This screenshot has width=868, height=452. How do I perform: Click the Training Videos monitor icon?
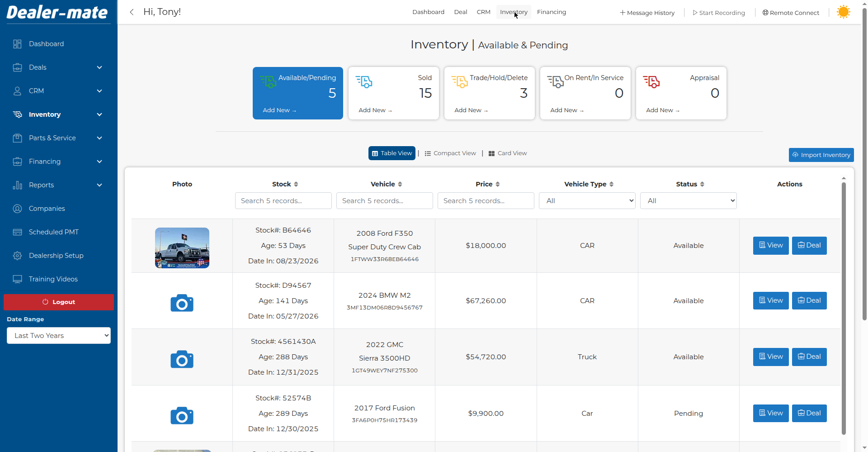[17, 279]
